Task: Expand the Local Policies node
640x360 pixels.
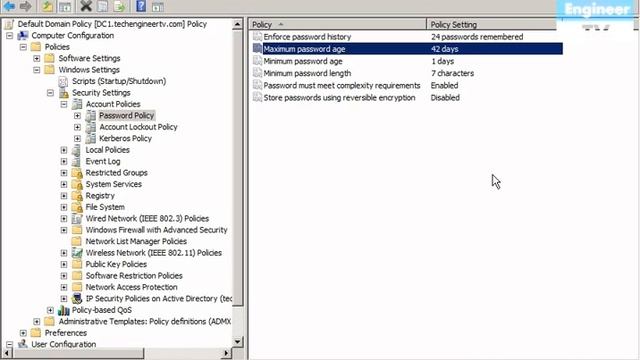Action: (x=64, y=150)
